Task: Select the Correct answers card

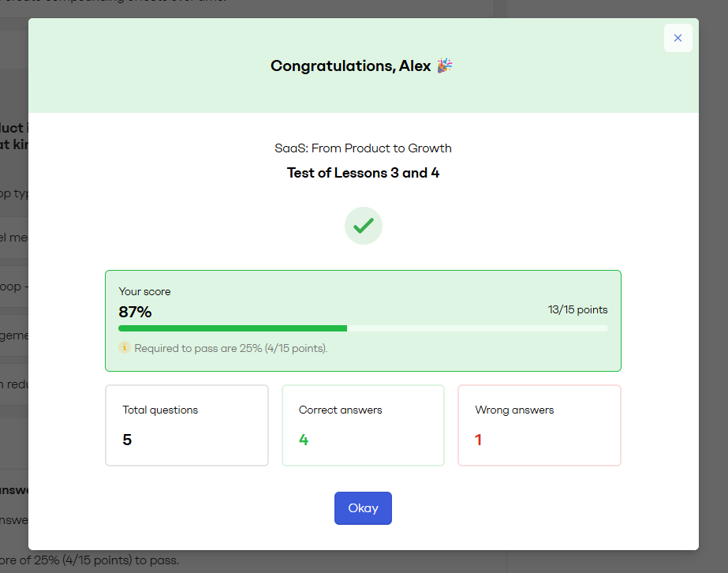Action: [363, 425]
